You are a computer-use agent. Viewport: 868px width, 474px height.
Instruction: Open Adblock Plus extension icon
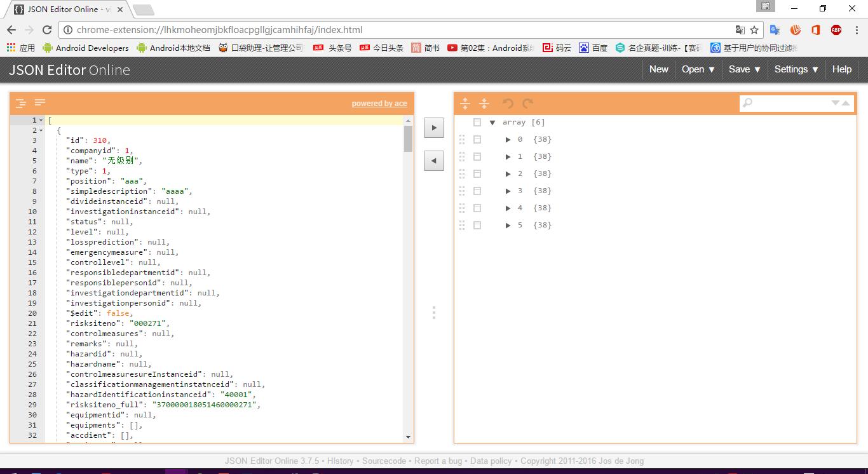coord(836,30)
